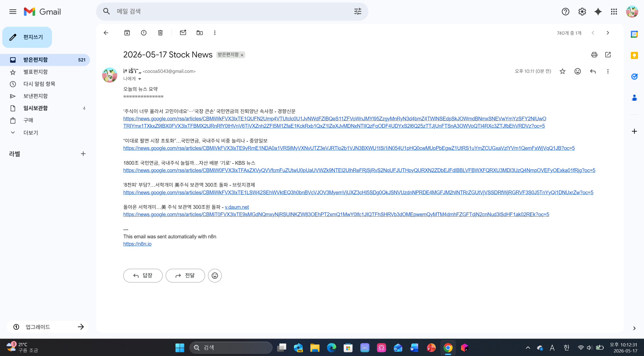The image size is (644, 356).
Task: Open the v.daum.net link
Action: (237, 207)
